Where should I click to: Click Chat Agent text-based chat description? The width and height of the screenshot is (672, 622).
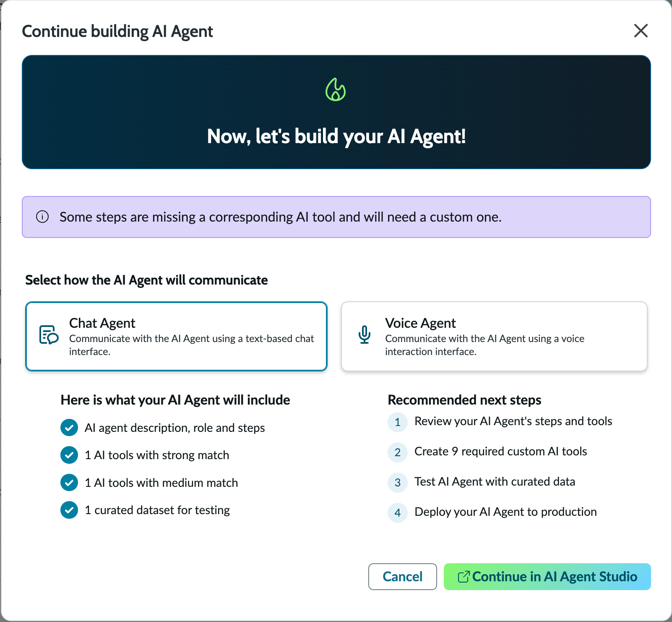pyautogui.click(x=192, y=345)
